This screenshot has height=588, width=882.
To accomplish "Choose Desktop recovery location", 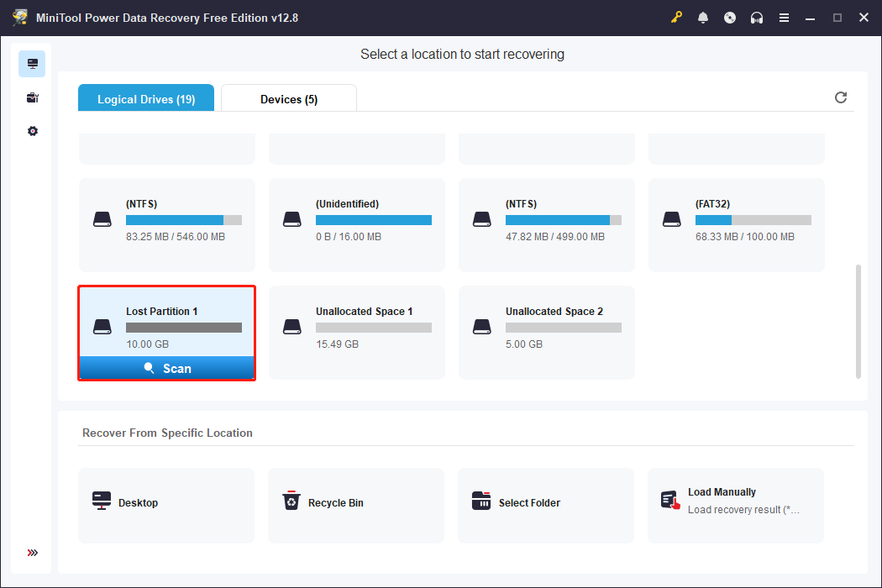I will [x=166, y=506].
